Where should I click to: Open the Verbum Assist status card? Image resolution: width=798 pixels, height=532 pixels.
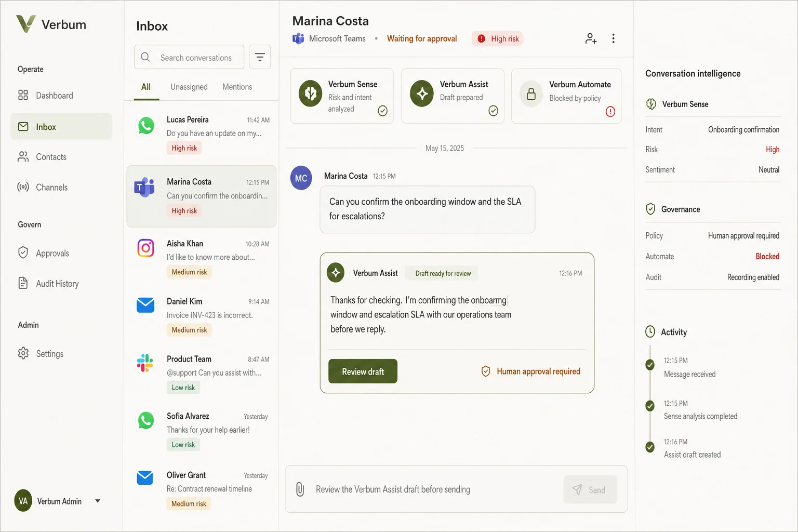tap(453, 96)
